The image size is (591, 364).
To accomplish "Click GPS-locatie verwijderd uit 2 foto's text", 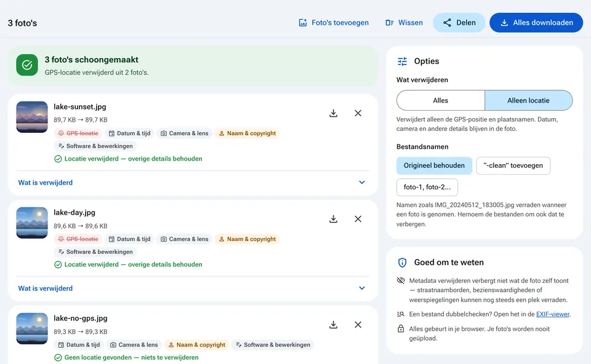I will tap(97, 73).
